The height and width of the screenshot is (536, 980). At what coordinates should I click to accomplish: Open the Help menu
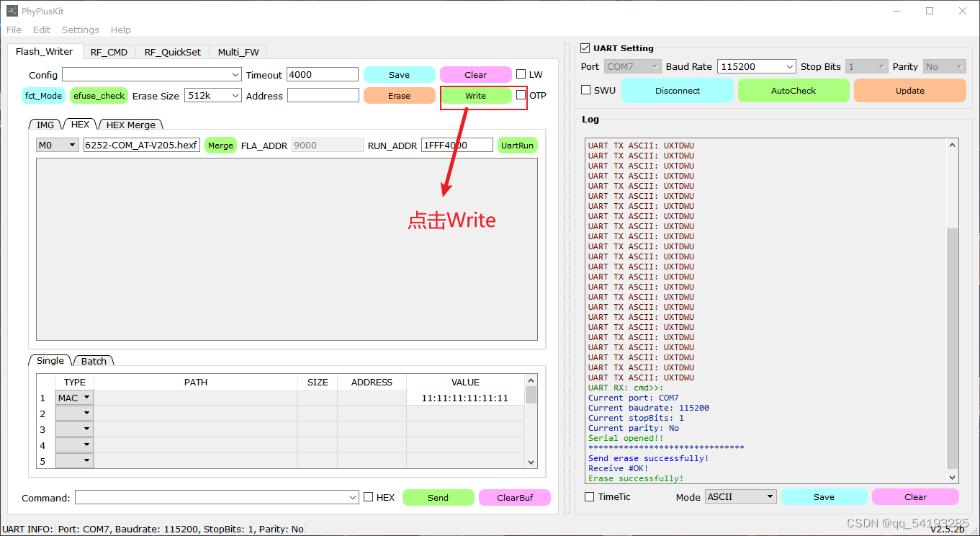pos(121,30)
